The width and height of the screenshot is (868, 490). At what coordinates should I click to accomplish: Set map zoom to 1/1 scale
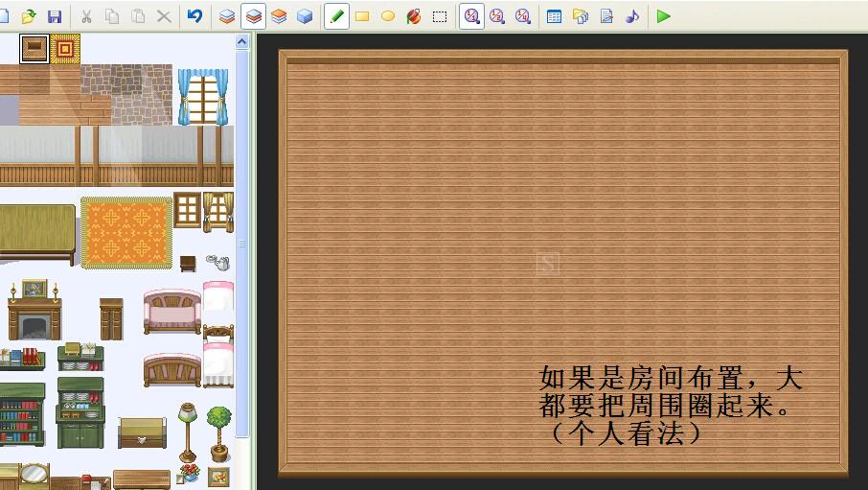coord(471,16)
